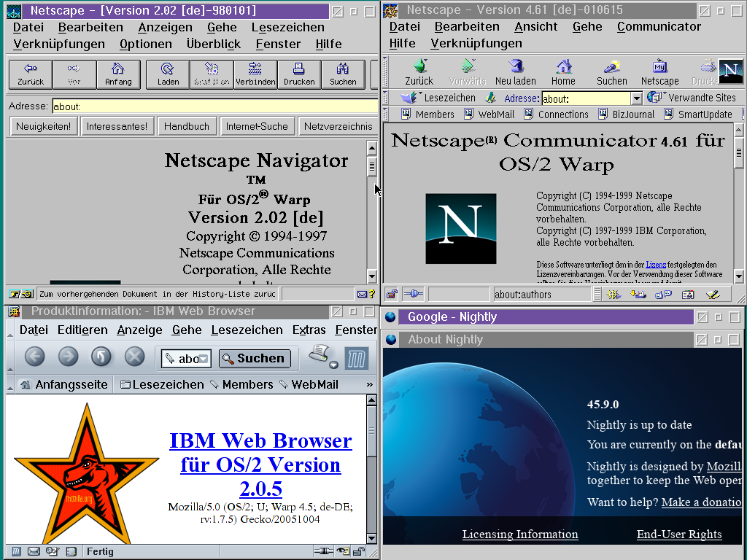Click the Anfangsseite bookmark in IBM Web Browser
Viewport: 747px width, 560px height.
(64, 384)
